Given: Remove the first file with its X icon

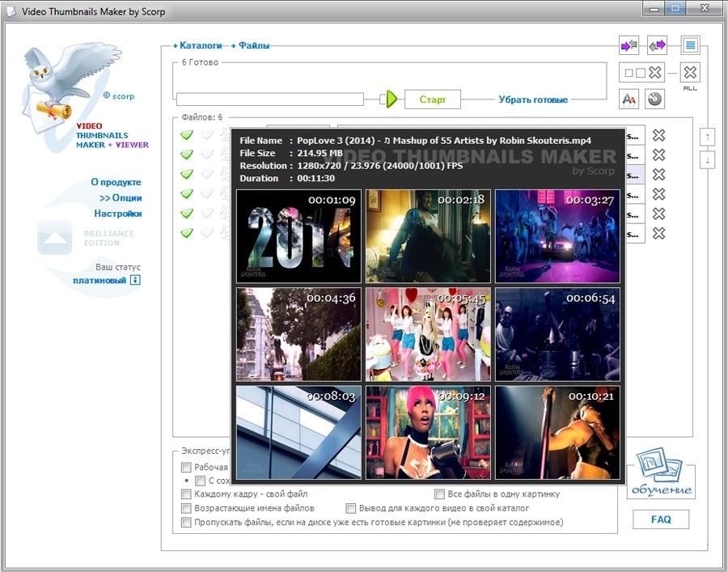Looking at the screenshot, I should click(x=659, y=136).
